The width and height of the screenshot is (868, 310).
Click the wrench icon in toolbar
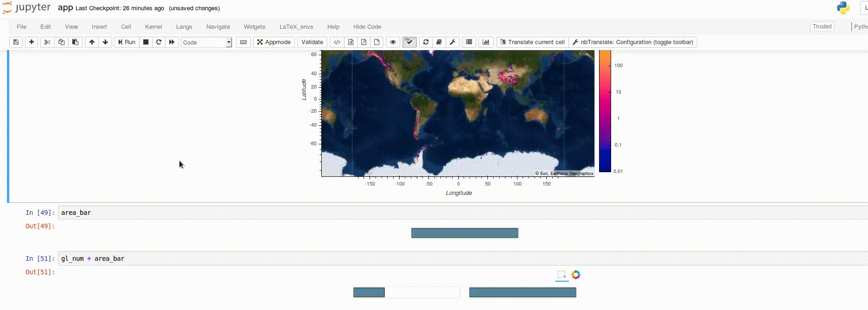(453, 42)
